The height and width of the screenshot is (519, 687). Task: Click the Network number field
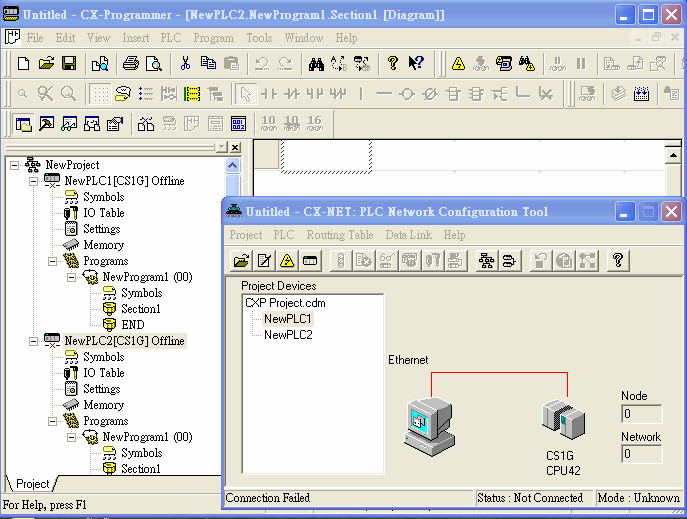[x=641, y=454]
